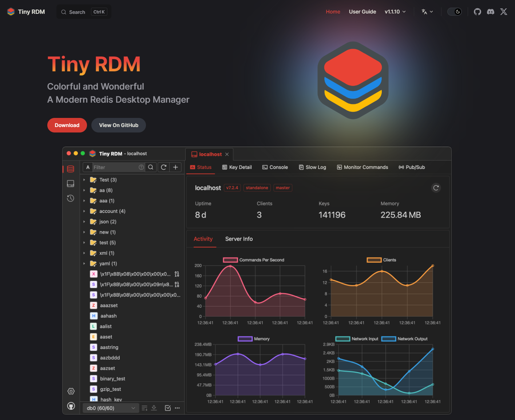
Task: Enable batch selection checkbox mode
Action: point(167,408)
